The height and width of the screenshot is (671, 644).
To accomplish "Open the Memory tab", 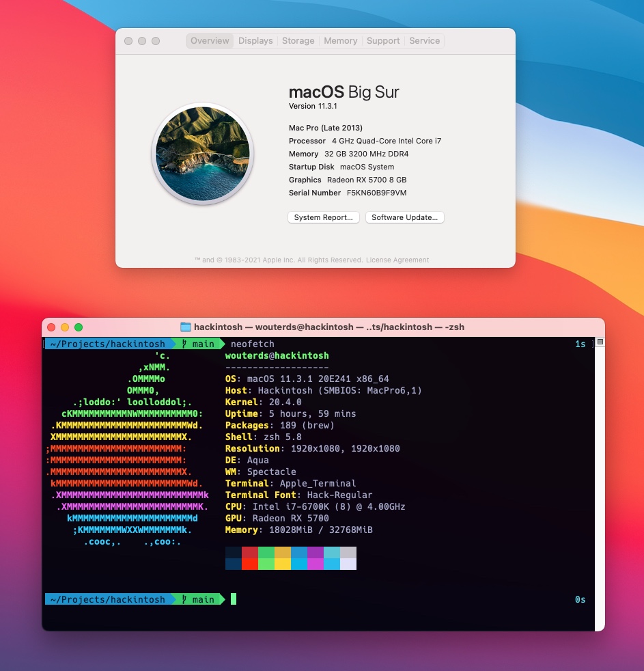I will click(340, 40).
